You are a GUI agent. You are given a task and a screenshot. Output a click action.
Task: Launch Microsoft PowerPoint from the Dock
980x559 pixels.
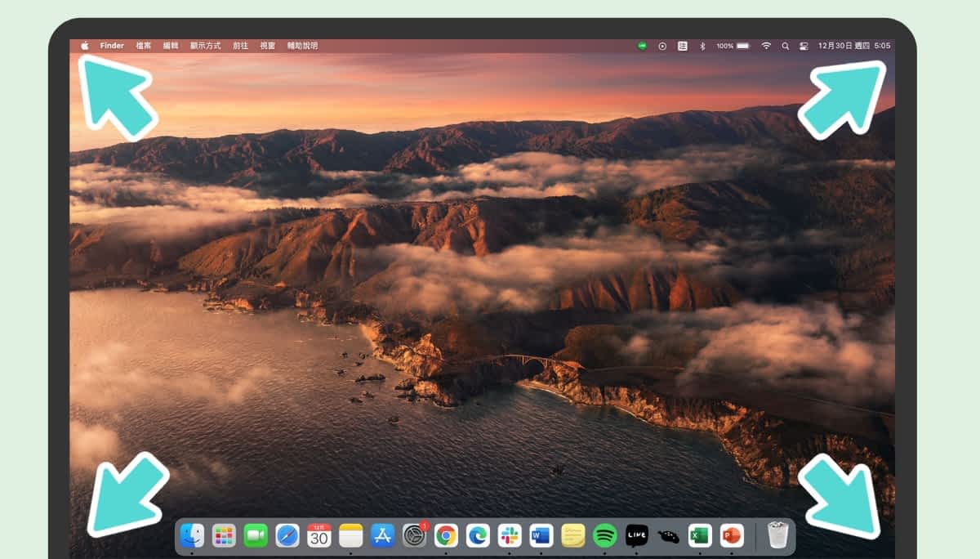pos(732,535)
